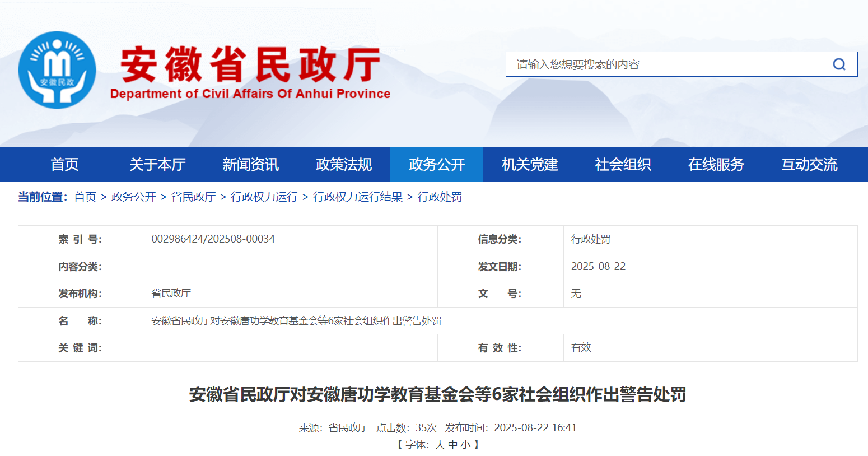Screen dimensions: 868x456
Task: Open the 互动交流 navigation item
Action: (809, 164)
